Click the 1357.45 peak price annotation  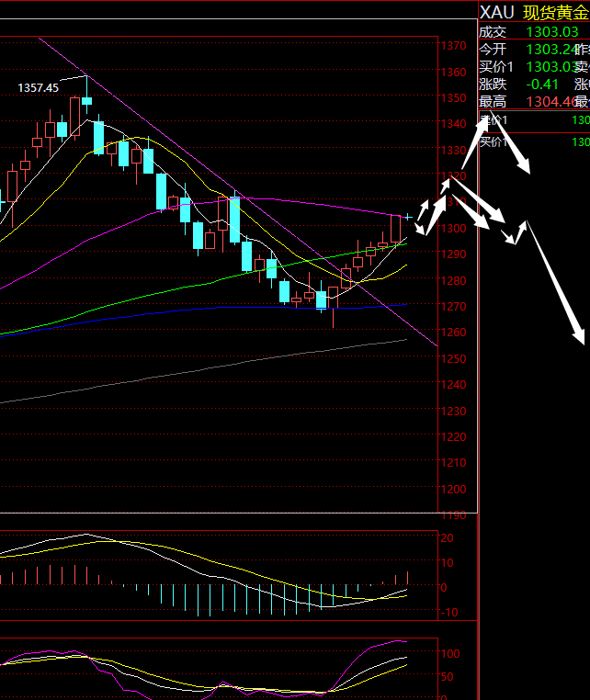tap(38, 87)
